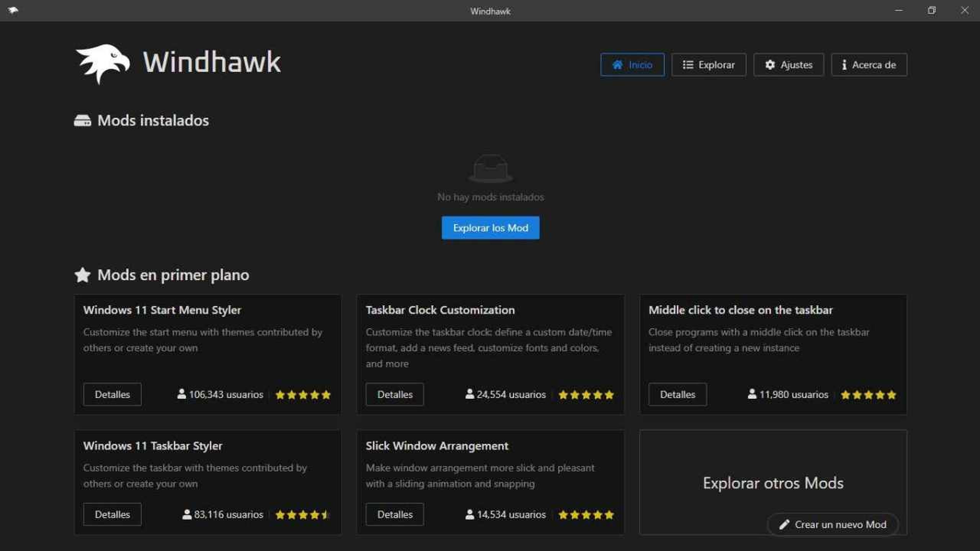Restore down the Windhawk window
The height and width of the screenshot is (551, 980).
[x=931, y=10]
